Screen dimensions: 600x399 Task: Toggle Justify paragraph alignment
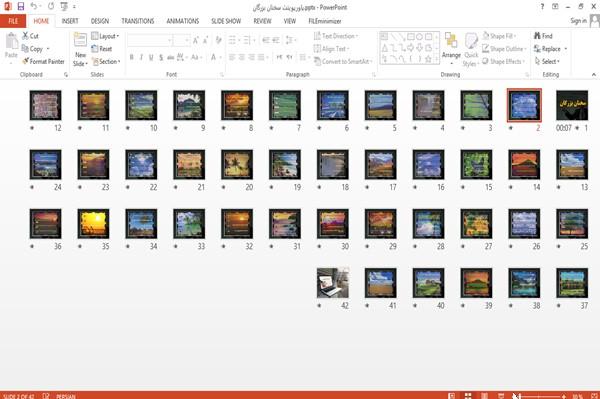pos(261,57)
